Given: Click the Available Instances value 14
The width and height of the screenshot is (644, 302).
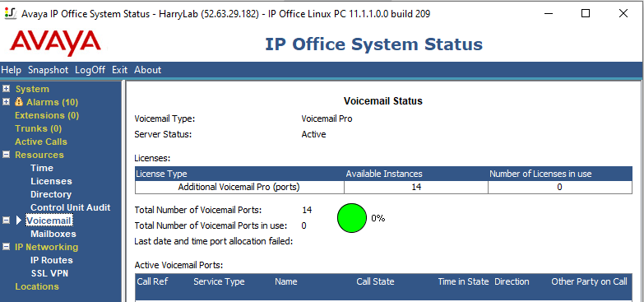Looking at the screenshot, I should [416, 187].
